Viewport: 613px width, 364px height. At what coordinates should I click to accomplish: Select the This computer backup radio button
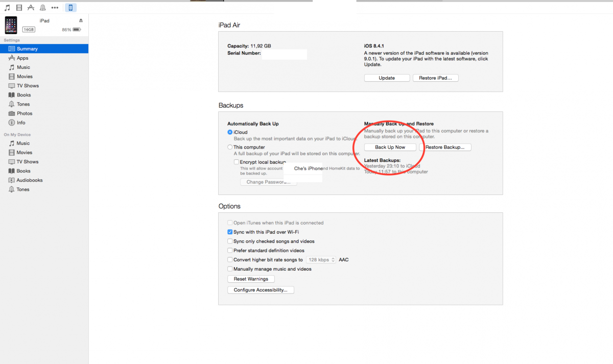(x=230, y=147)
